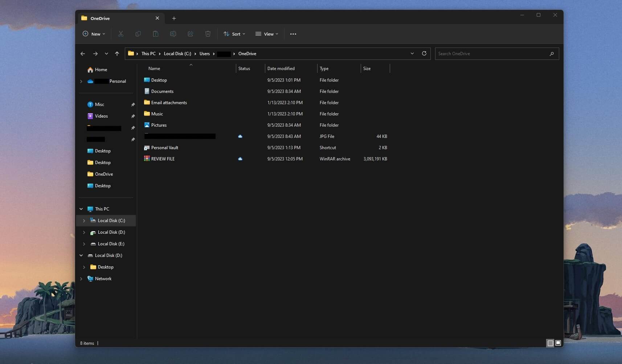Expand Local Disk (E:) tree node
Viewport: 622px width, 364px height.
click(x=84, y=244)
